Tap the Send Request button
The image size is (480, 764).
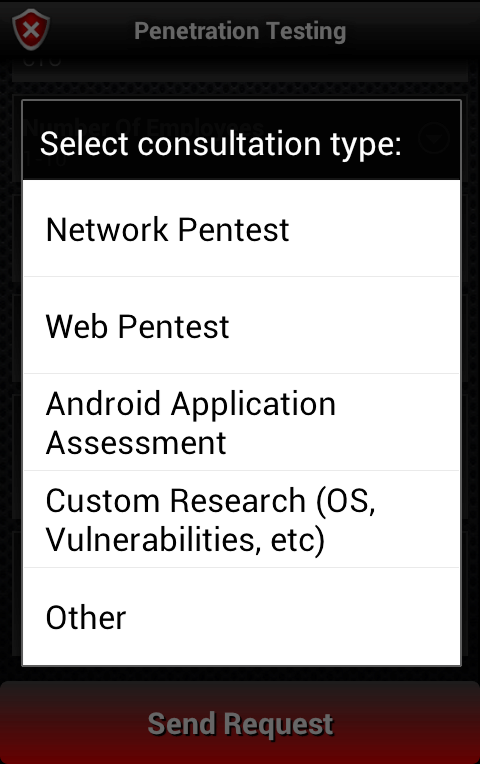240,723
